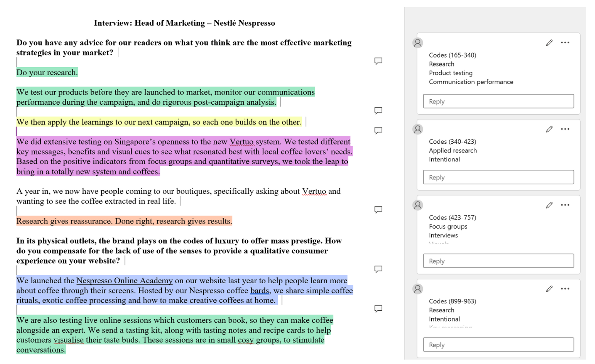This screenshot has height=364, width=595.
Task: Open more options for Codes (423-757) comment
Action: (565, 205)
